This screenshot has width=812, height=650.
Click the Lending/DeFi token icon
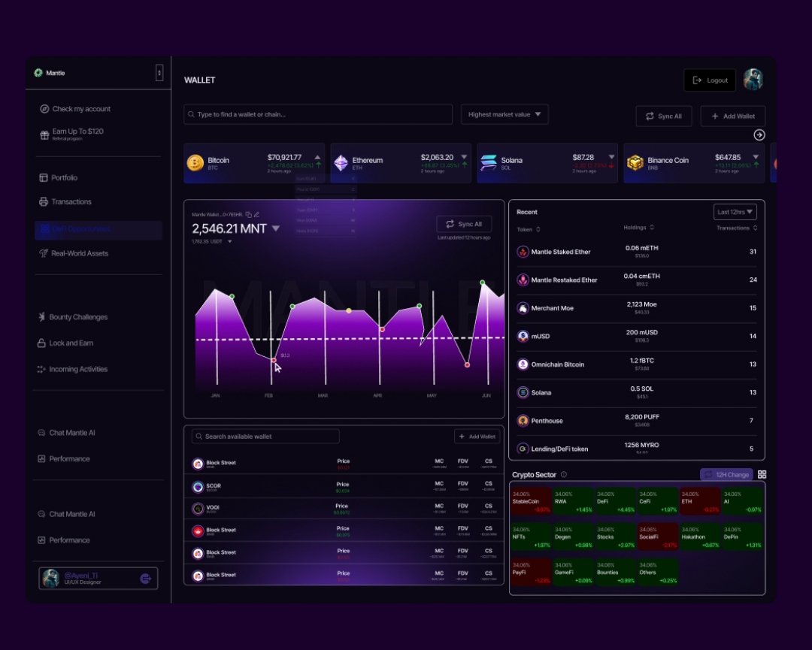(x=523, y=449)
